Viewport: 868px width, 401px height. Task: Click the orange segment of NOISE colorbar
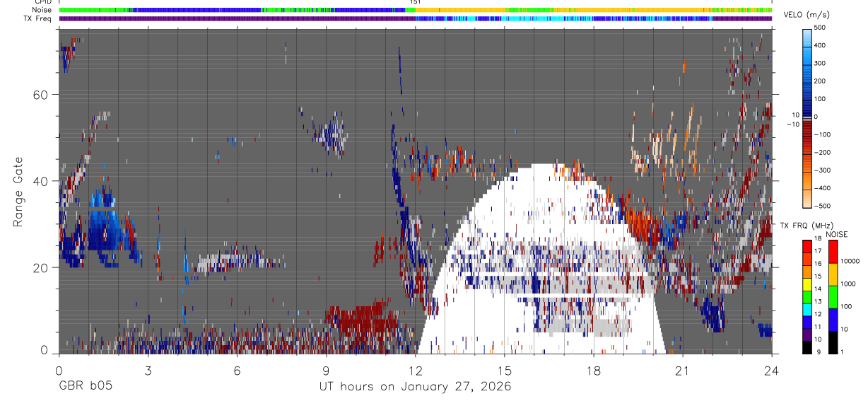tap(833, 274)
